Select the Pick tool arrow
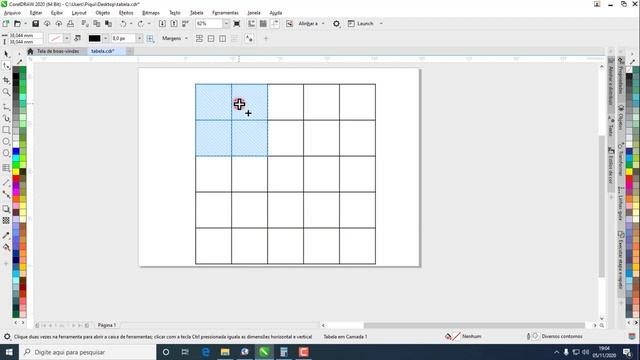Image resolution: width=640 pixels, height=360 pixels. click(6, 54)
